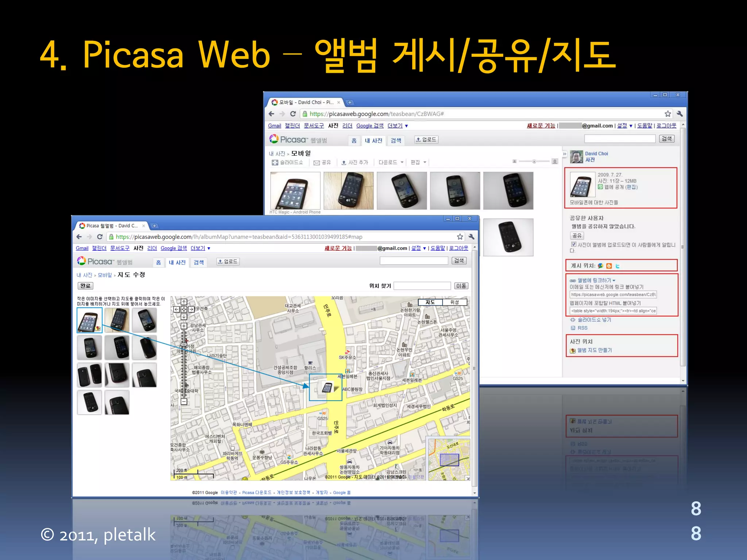Bookmark the album page with the star
The image size is (747, 560).
(667, 114)
